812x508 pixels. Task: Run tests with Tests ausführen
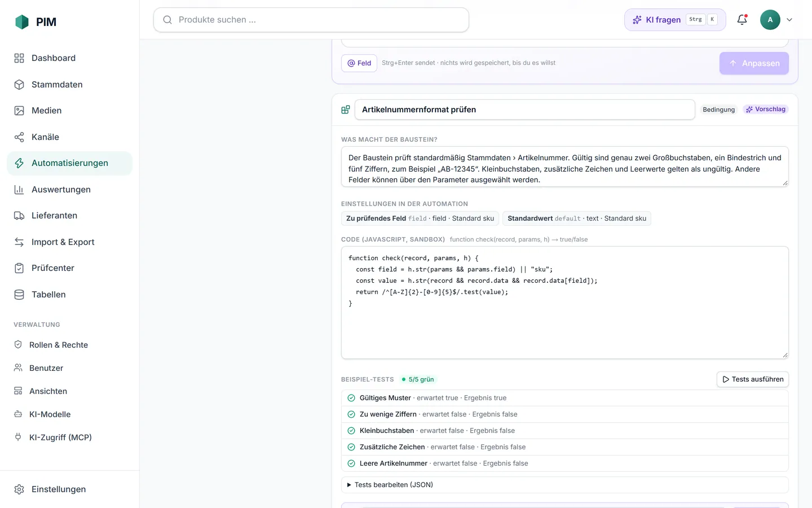click(x=753, y=379)
